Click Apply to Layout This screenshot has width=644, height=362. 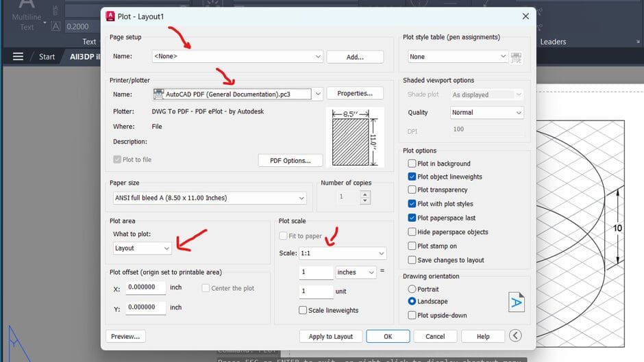point(331,336)
